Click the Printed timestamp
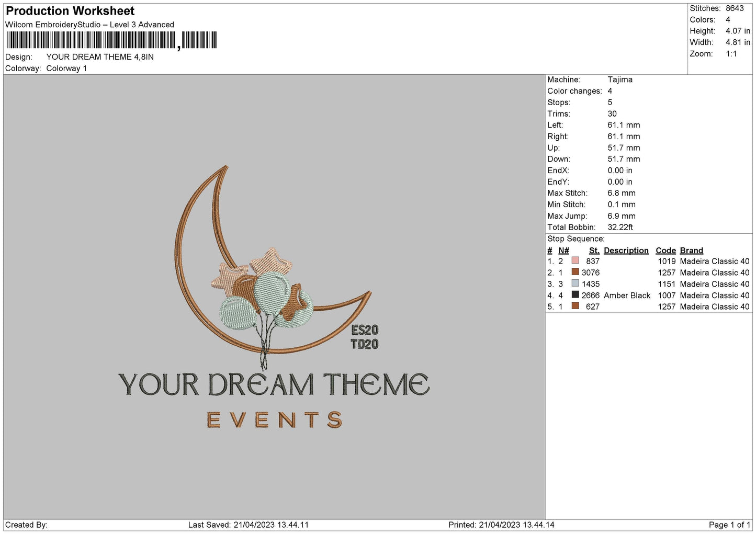 (501, 525)
